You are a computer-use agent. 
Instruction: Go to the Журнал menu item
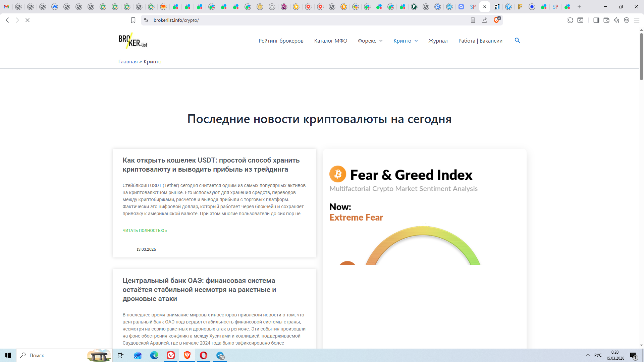438,41
